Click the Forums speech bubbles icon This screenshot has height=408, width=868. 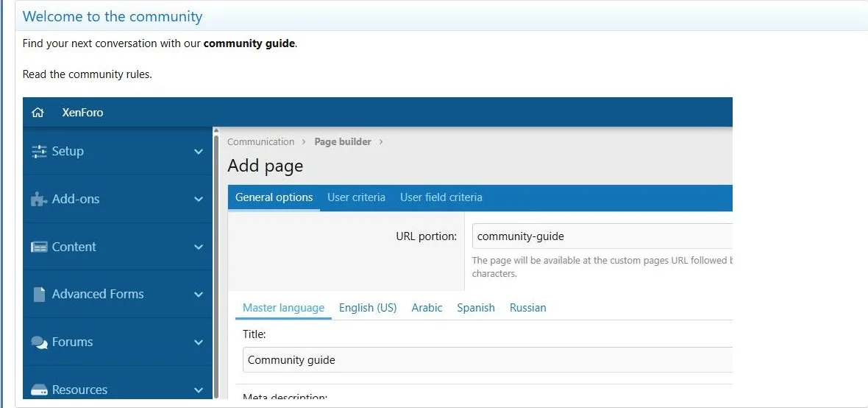pyautogui.click(x=39, y=342)
